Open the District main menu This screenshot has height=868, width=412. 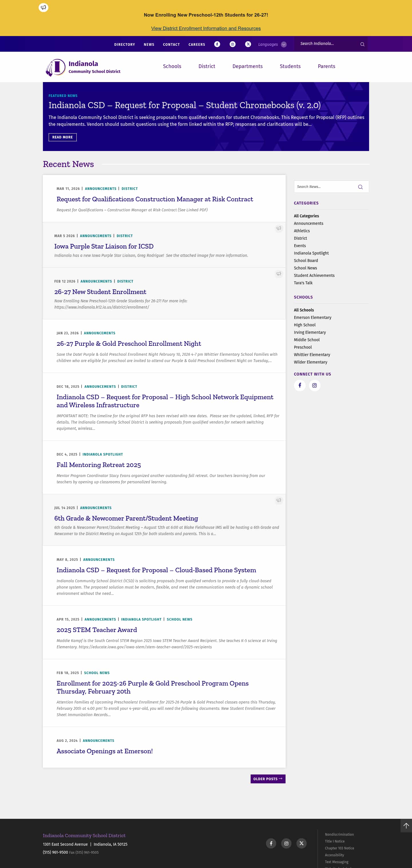(x=207, y=66)
